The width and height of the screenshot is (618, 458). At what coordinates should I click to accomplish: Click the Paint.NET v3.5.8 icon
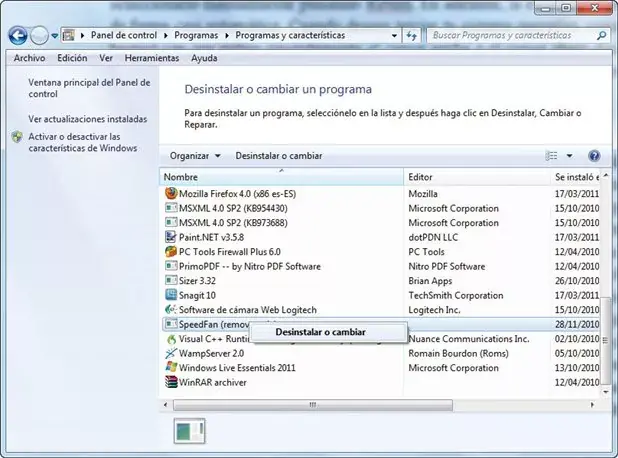click(x=171, y=237)
